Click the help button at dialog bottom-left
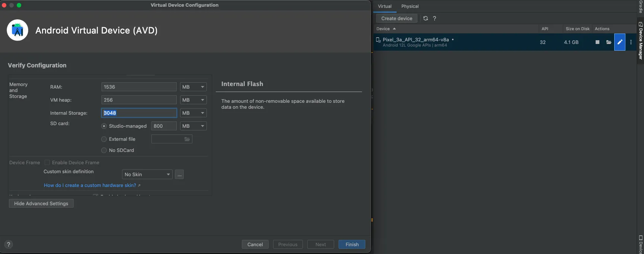The height and width of the screenshot is (254, 644). [9, 244]
